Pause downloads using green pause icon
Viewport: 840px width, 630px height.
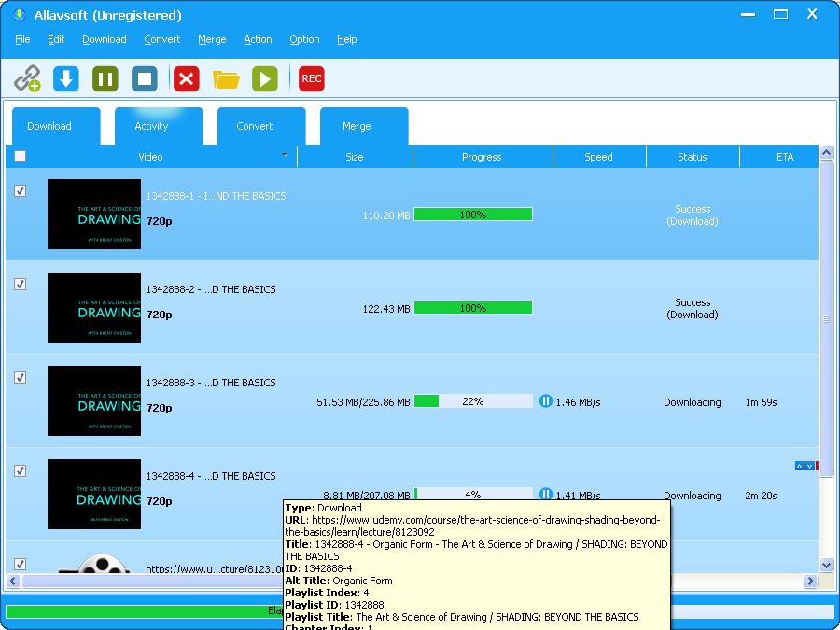105,78
